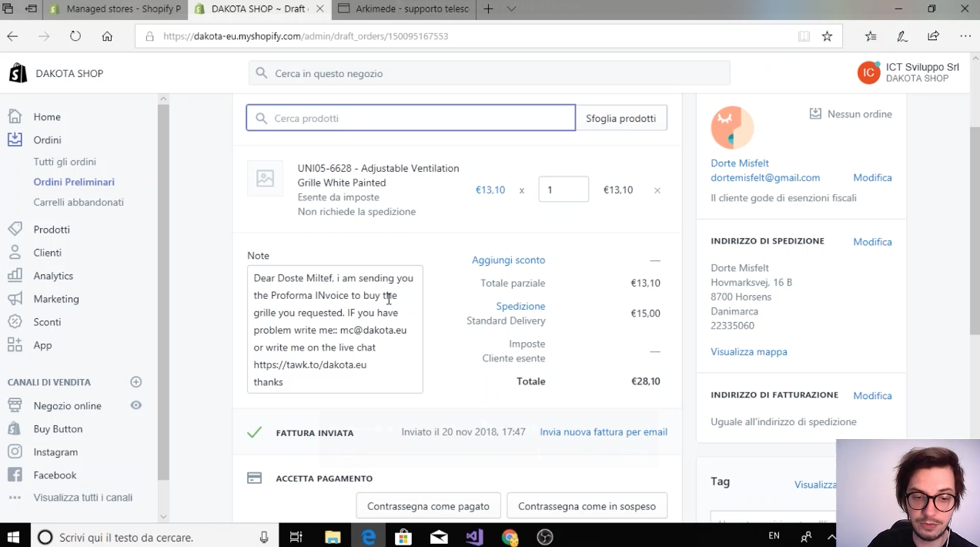This screenshot has height=547, width=980.
Task: Click the sidebar vertical scrollbar
Action: [x=163, y=293]
